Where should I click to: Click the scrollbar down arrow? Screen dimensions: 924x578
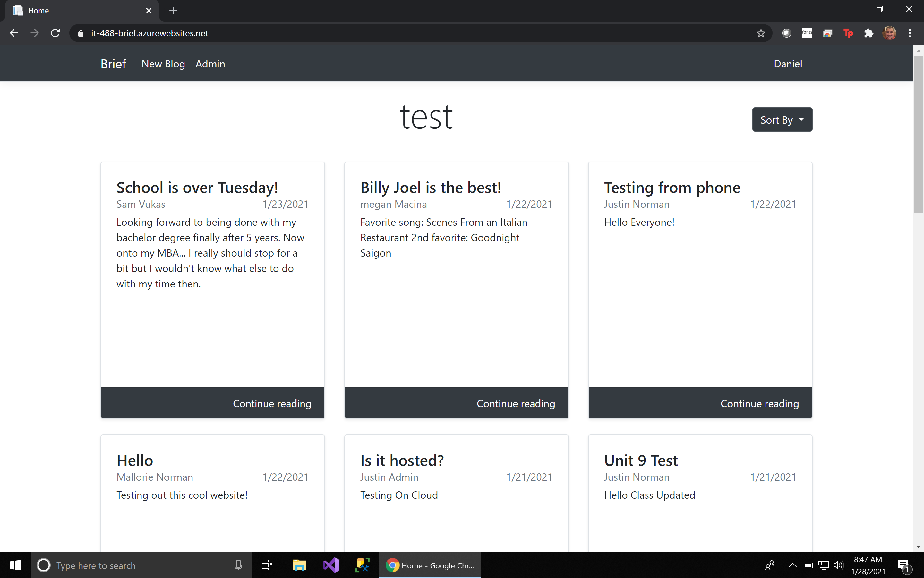point(918,547)
